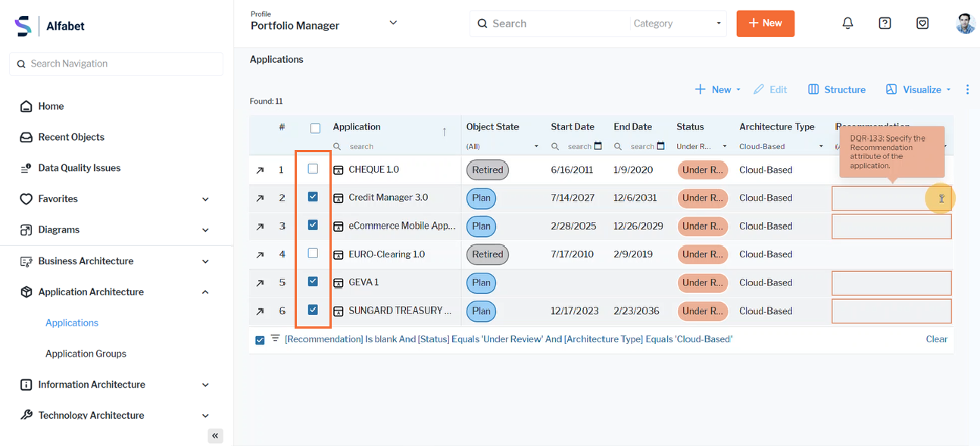Open the Credit Manager 3.0 row arrow icon
The width and height of the screenshot is (980, 446).
[x=260, y=198]
